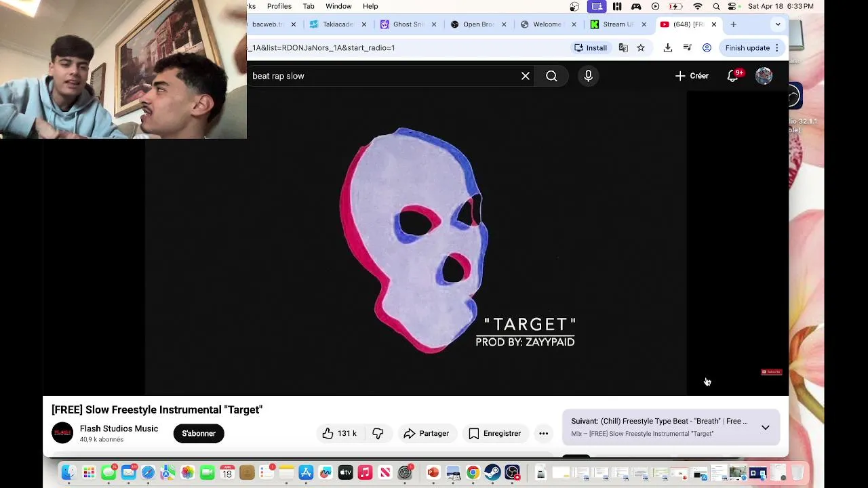The width and height of the screenshot is (868, 488).
Task: Open OBS from the Dock
Action: click(512, 472)
